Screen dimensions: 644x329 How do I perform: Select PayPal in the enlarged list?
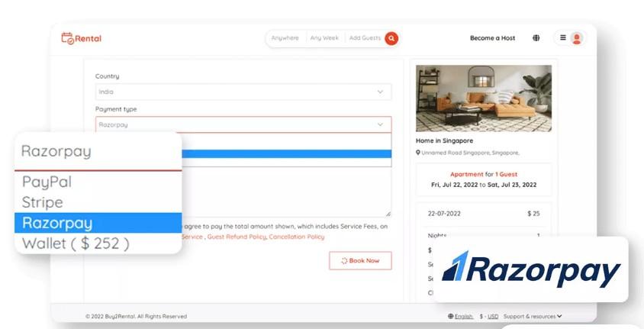[x=47, y=182]
